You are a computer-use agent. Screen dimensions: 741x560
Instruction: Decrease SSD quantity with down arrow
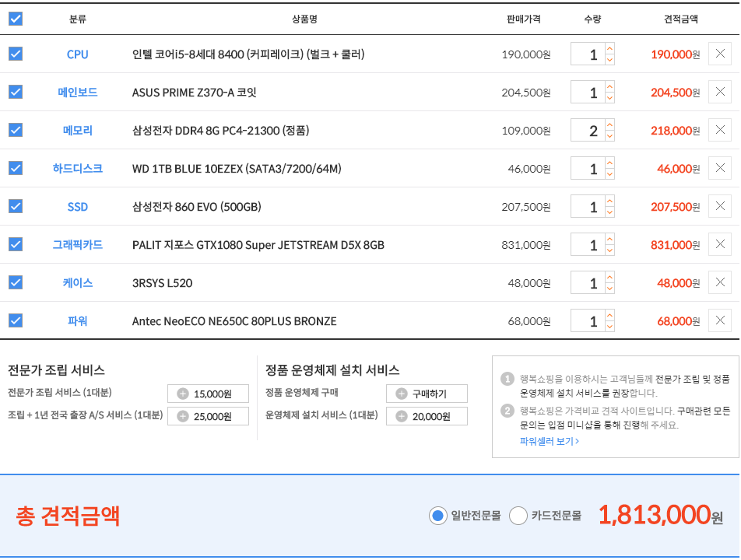point(609,212)
